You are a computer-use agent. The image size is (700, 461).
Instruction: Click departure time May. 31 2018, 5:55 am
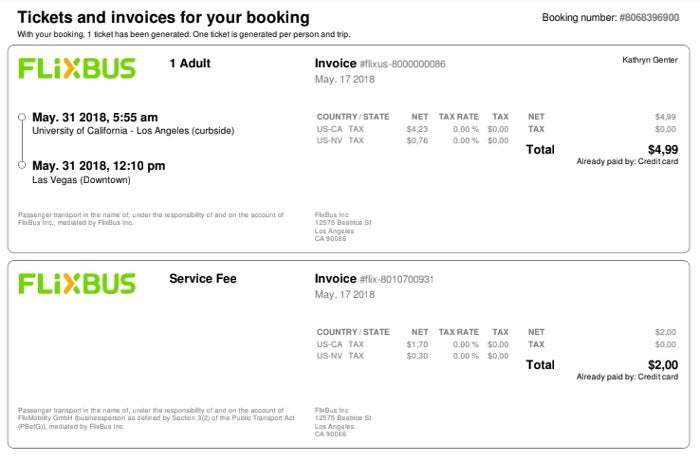(95, 117)
